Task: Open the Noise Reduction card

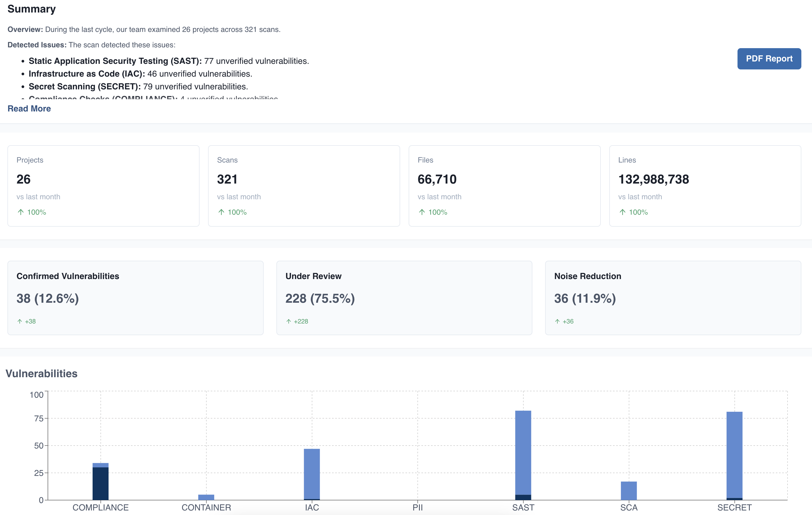Action: pyautogui.click(x=673, y=298)
